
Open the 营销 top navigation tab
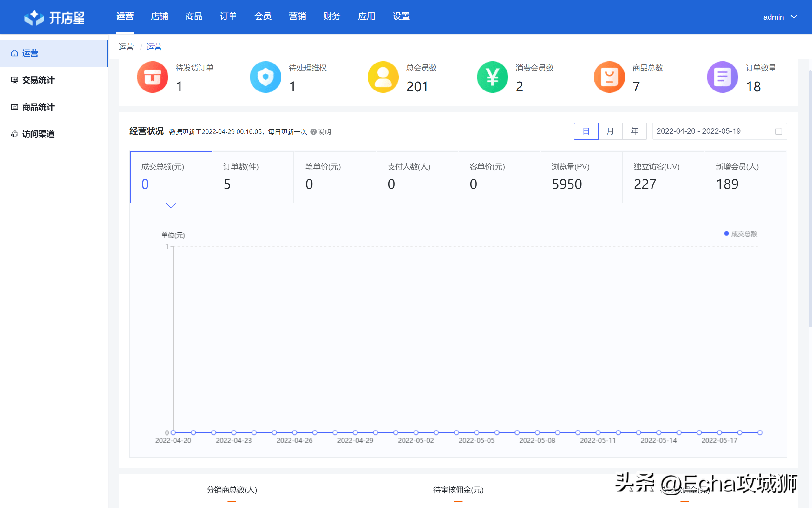pos(297,17)
